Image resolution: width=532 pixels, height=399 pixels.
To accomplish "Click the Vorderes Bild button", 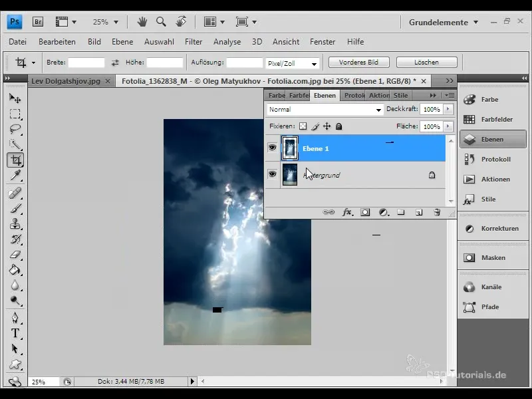I will click(x=358, y=63).
